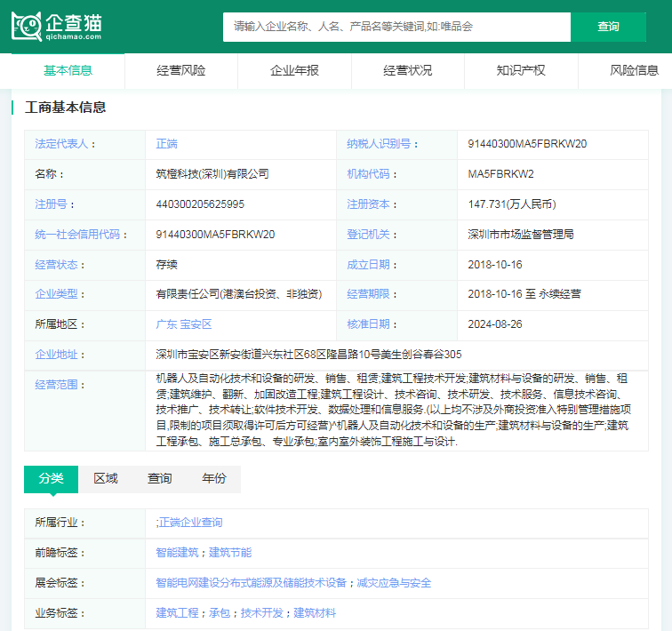
Task: Open the 广东 宝安区 region link
Action: (184, 324)
